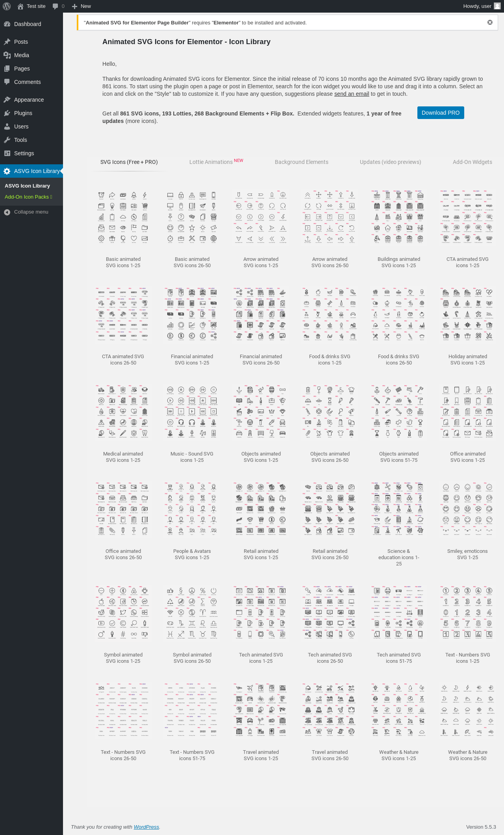Open the Objects animated SVG icons 1-25 thumbnail
504x835 pixels.
click(x=261, y=411)
